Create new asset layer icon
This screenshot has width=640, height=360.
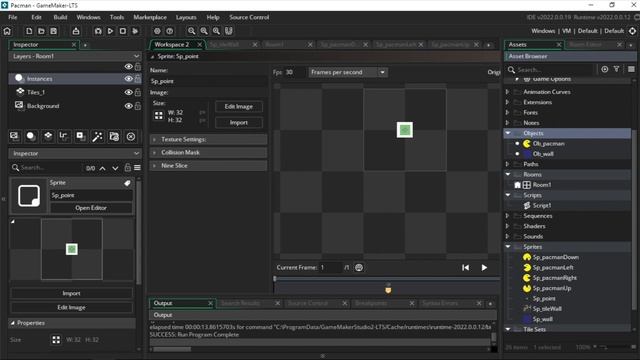click(81, 136)
